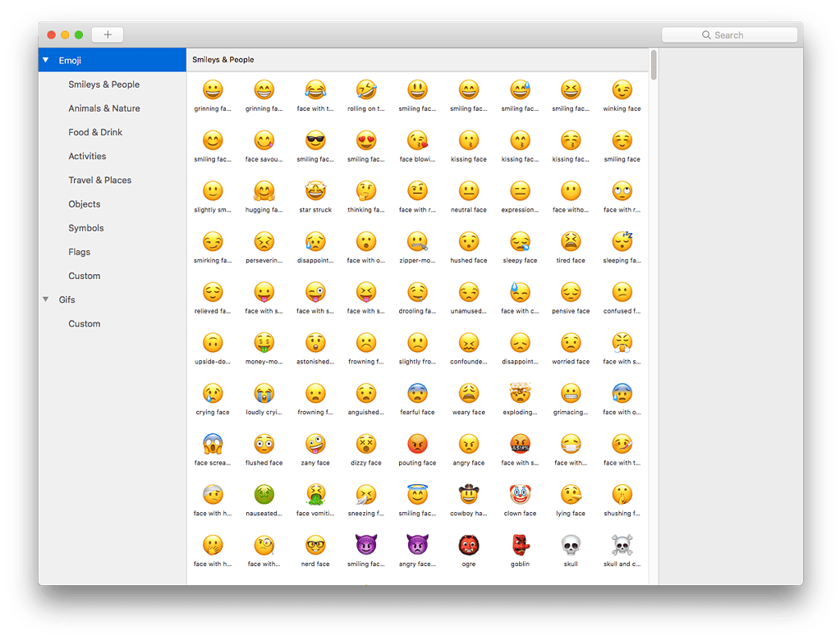
Task: Choose the neutral face emoji
Action: point(469,191)
